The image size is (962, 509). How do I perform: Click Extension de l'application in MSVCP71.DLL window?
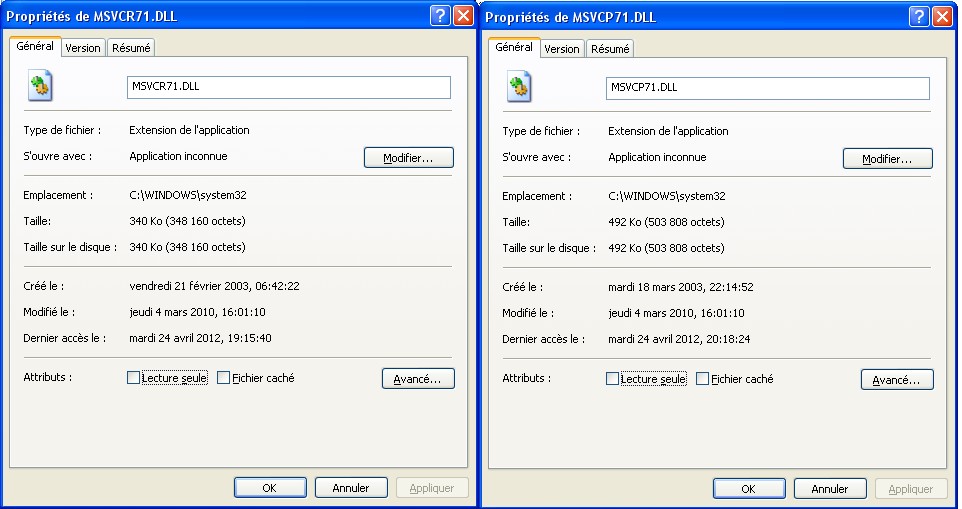click(x=668, y=131)
